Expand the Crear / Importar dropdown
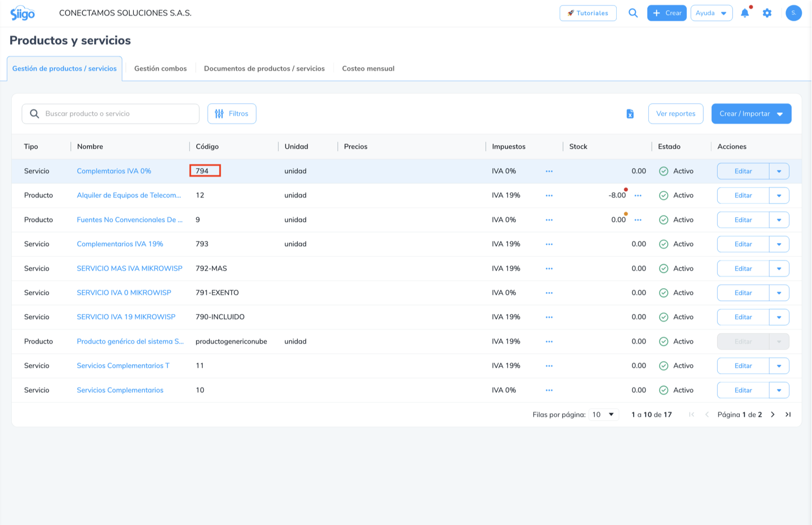The width and height of the screenshot is (812, 525). tap(751, 113)
